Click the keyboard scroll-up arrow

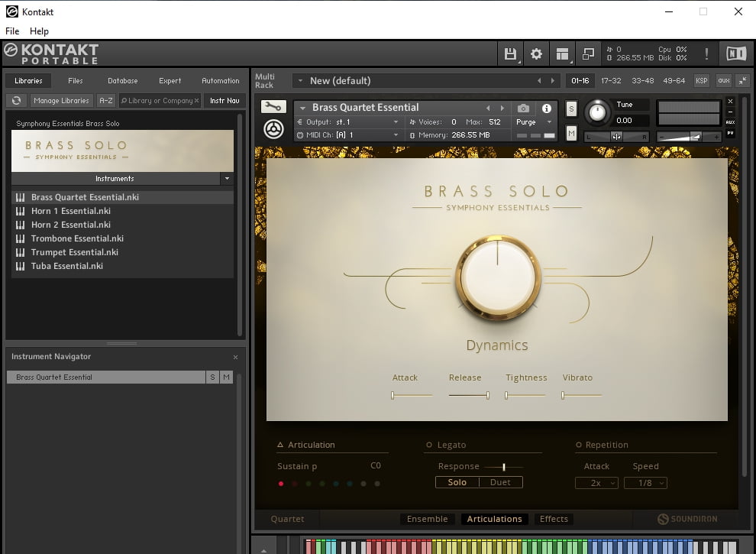click(263, 549)
